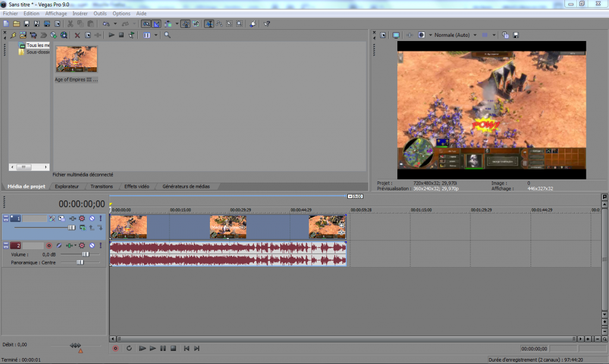Viewport: 609px width, 364px height.
Task: Stop media preview in project media toolbar
Action: coord(121,35)
